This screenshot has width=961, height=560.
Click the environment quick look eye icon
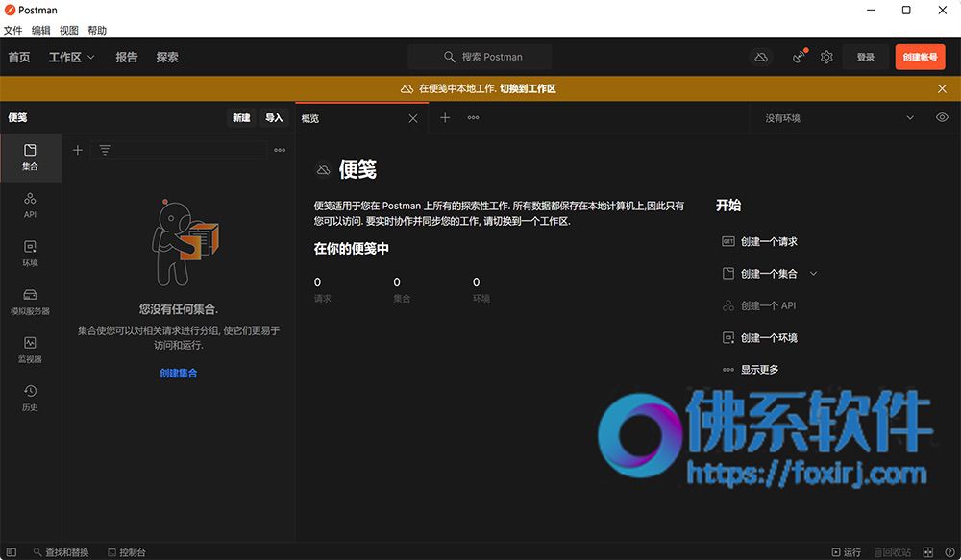point(942,117)
